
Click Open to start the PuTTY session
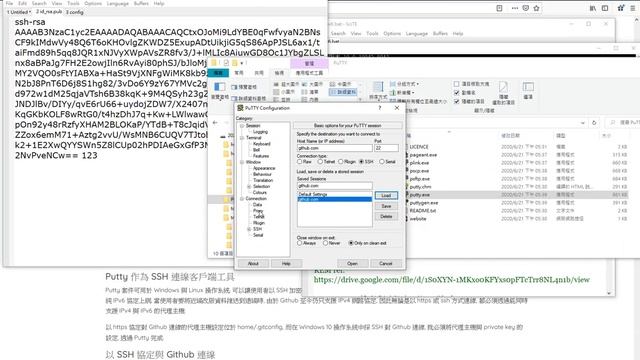coord(353,263)
